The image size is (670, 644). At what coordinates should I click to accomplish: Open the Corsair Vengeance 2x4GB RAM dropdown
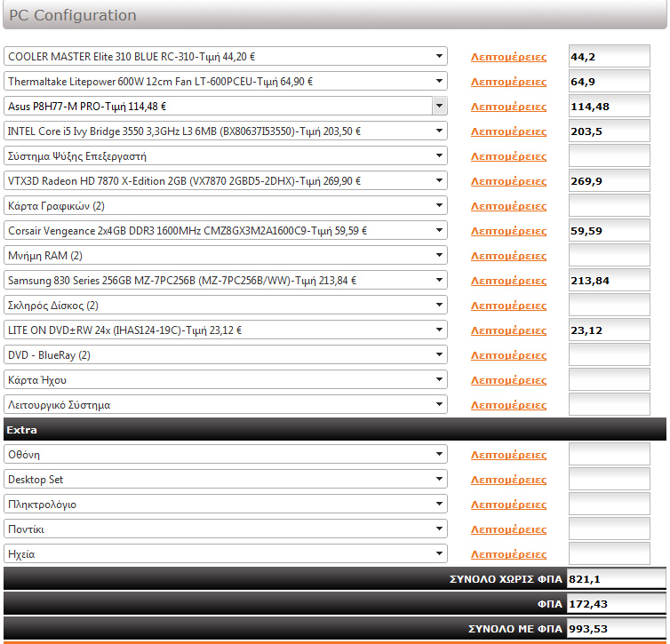(226, 230)
